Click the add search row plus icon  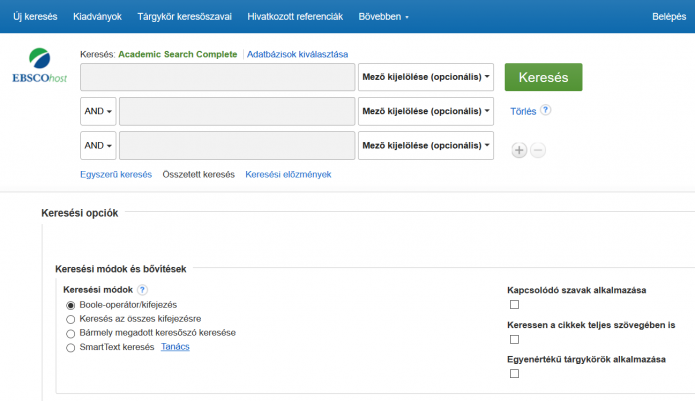coord(518,150)
